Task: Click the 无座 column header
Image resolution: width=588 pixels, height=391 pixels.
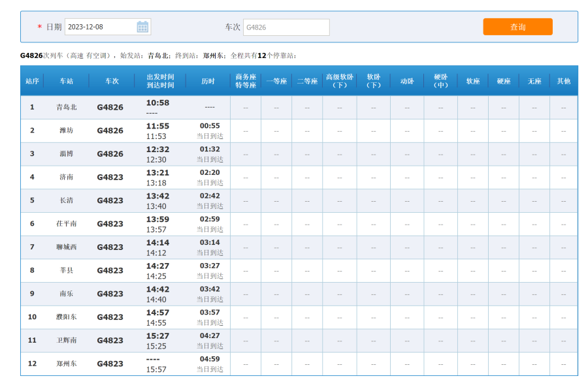Action: click(x=534, y=82)
